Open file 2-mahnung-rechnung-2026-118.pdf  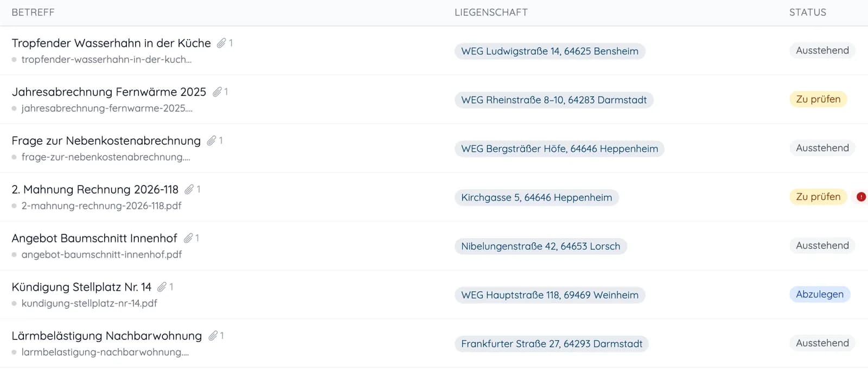click(x=101, y=206)
